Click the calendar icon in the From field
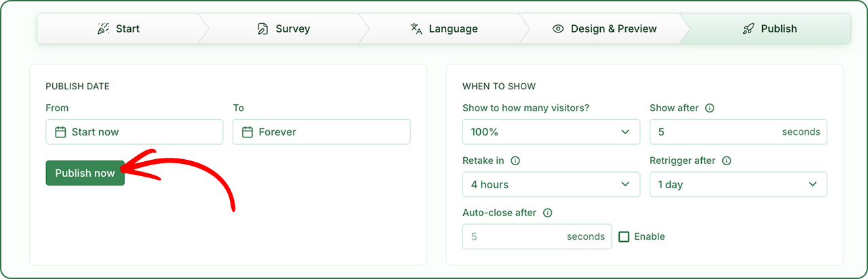This screenshot has width=868, height=279. click(x=60, y=132)
